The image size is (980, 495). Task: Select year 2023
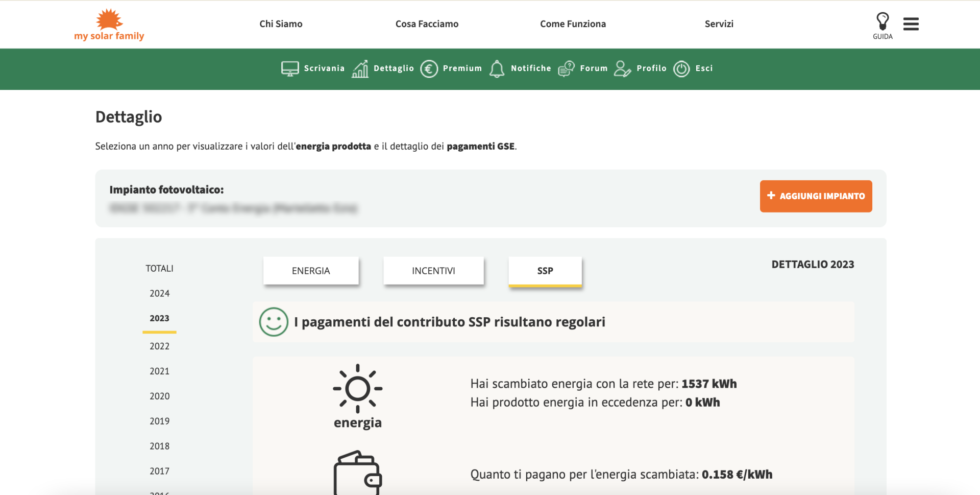(159, 318)
